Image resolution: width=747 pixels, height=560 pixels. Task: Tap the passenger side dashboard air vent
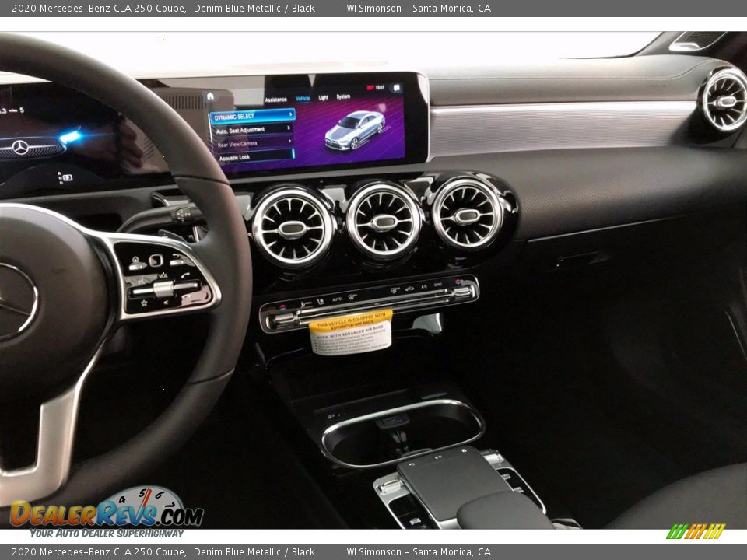[x=724, y=100]
